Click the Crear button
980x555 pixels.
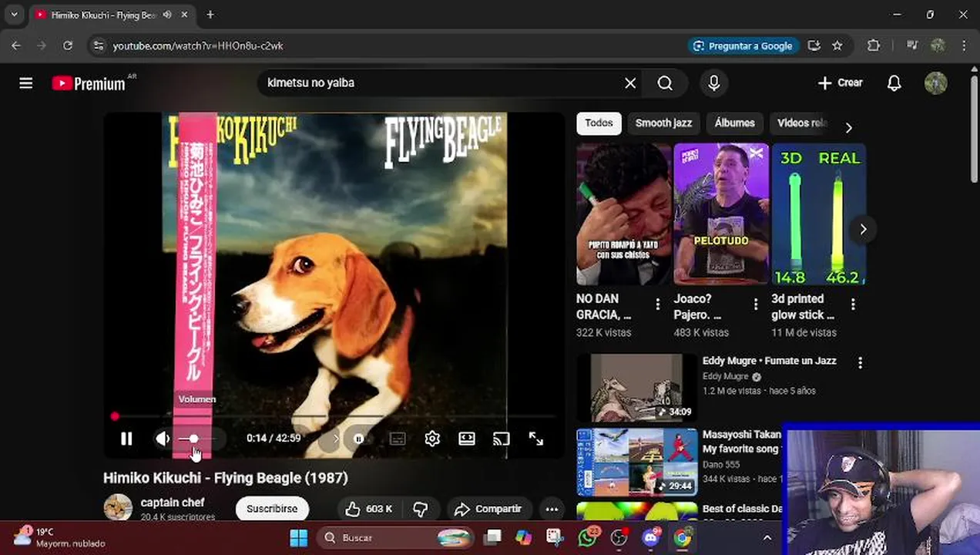click(x=840, y=83)
